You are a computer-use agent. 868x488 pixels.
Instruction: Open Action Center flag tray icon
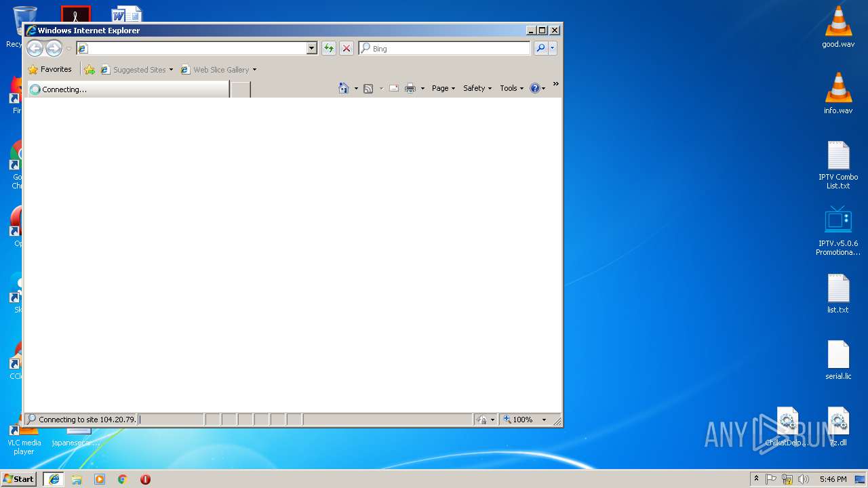point(771,479)
